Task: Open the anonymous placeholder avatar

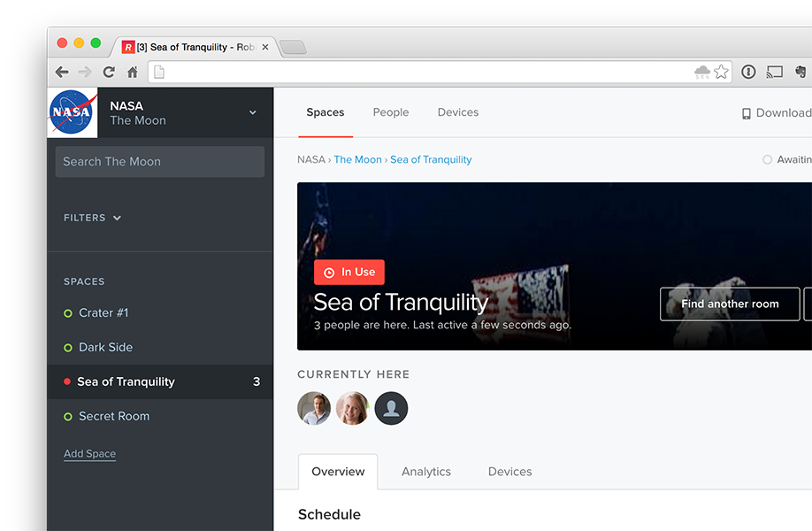Action: click(x=391, y=408)
